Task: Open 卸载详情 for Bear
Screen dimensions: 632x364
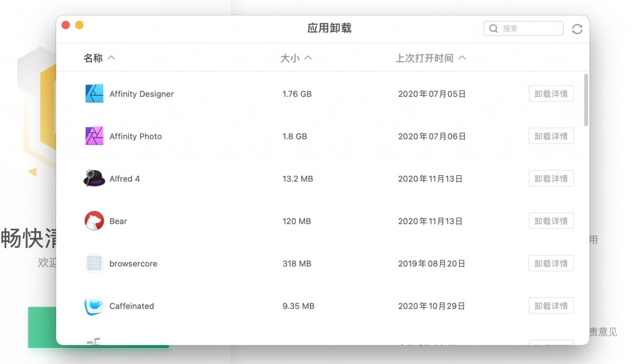Action: [551, 221]
